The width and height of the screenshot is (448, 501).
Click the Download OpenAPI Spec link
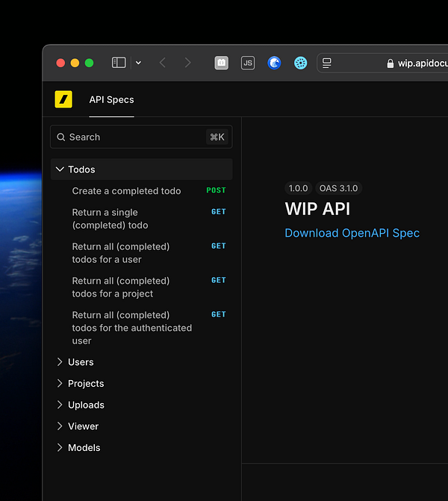coord(352,233)
